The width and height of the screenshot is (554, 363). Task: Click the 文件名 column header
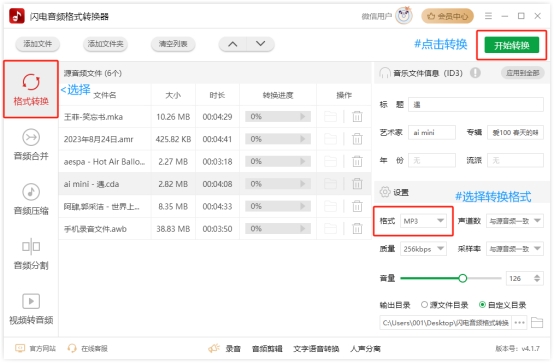coord(105,95)
